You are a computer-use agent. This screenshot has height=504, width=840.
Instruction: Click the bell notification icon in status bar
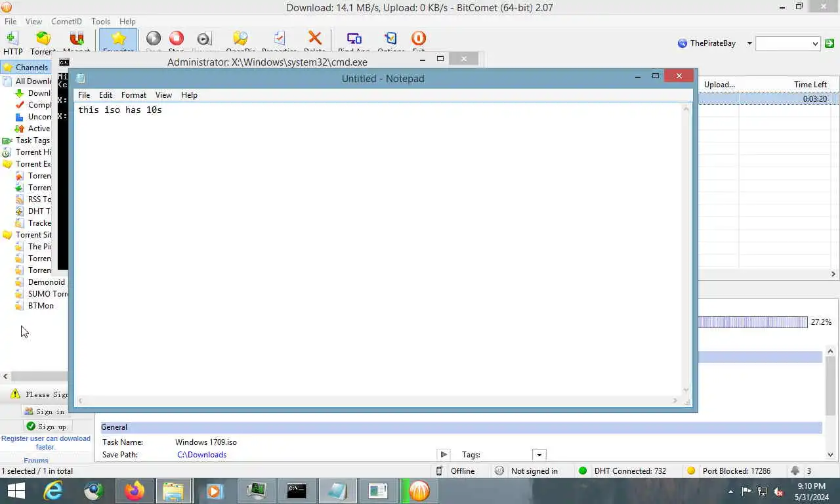795,471
